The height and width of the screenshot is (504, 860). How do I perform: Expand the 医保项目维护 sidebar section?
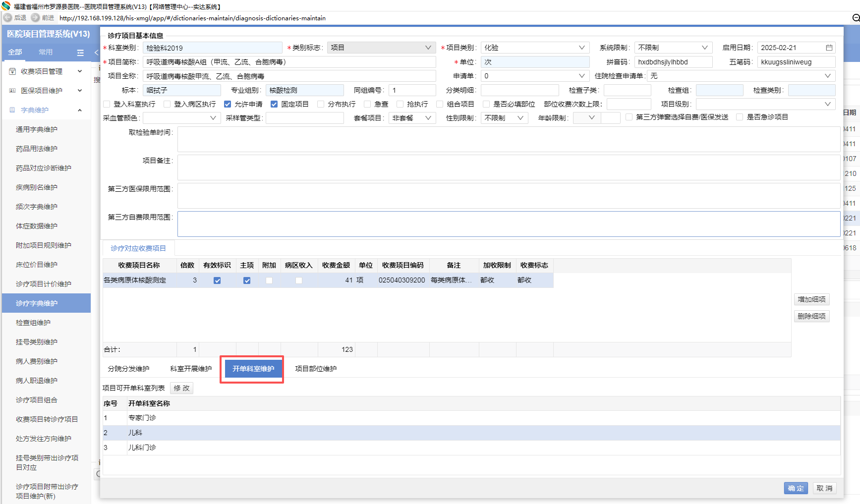80,91
